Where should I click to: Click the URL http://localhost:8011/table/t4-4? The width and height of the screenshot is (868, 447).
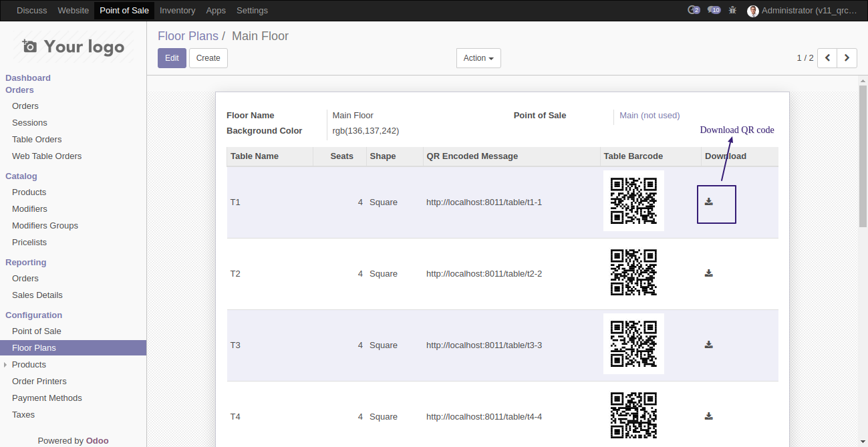point(484,417)
